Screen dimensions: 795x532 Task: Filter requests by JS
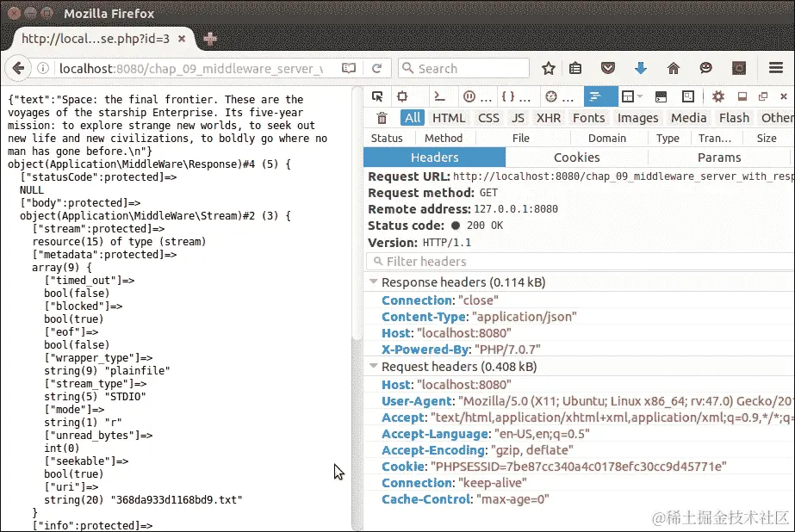point(518,118)
